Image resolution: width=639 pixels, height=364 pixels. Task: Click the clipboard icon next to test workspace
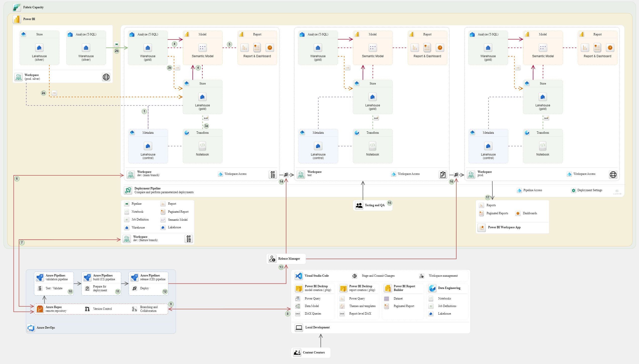point(442,175)
